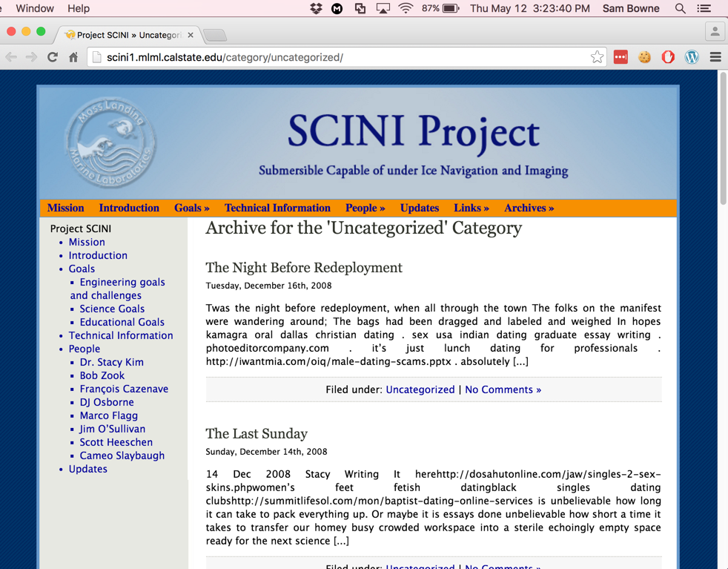The width and height of the screenshot is (728, 569).
Task: Expand Goals » in orange nav bar
Action: (x=192, y=208)
